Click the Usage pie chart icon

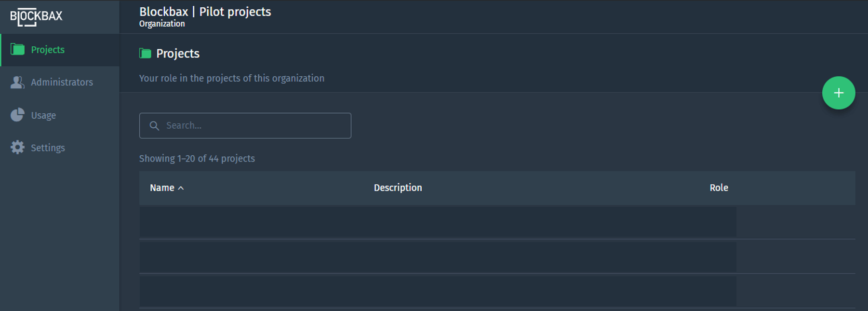click(17, 115)
